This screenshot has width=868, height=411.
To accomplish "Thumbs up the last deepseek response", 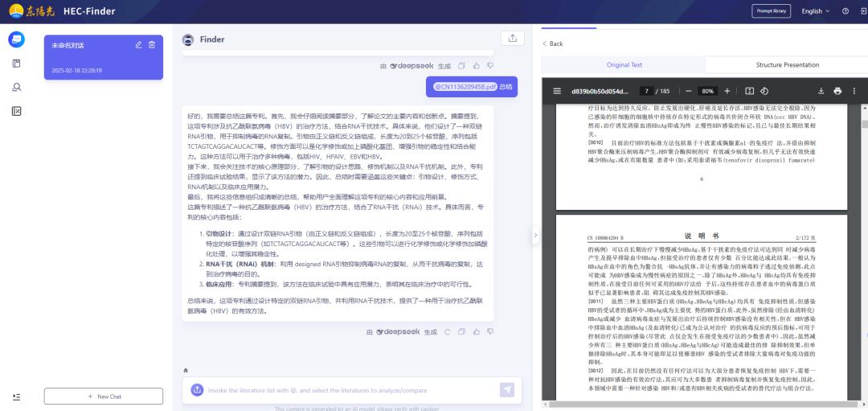I will click(476, 331).
